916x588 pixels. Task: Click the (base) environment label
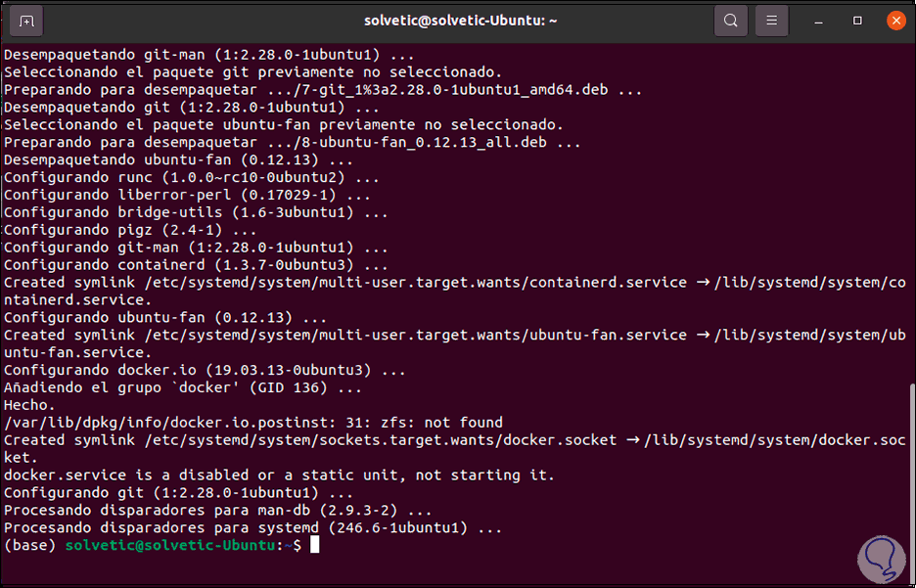pos(29,545)
